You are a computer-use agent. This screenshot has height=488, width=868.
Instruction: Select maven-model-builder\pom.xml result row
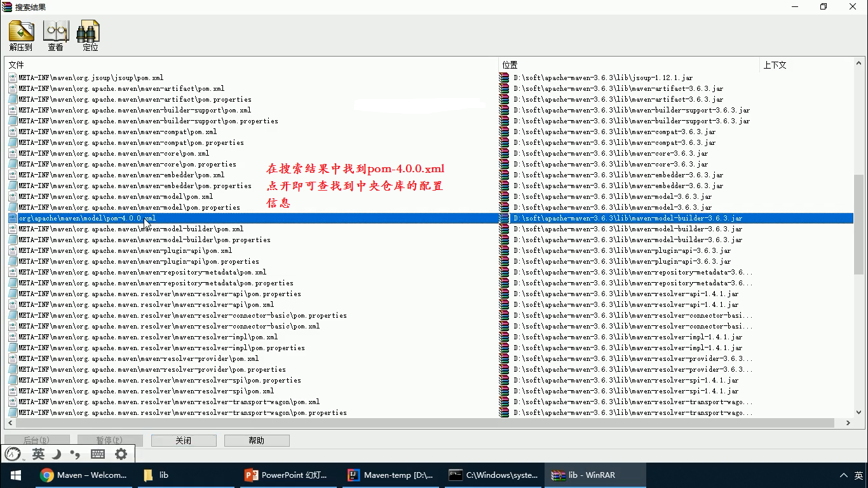430,229
